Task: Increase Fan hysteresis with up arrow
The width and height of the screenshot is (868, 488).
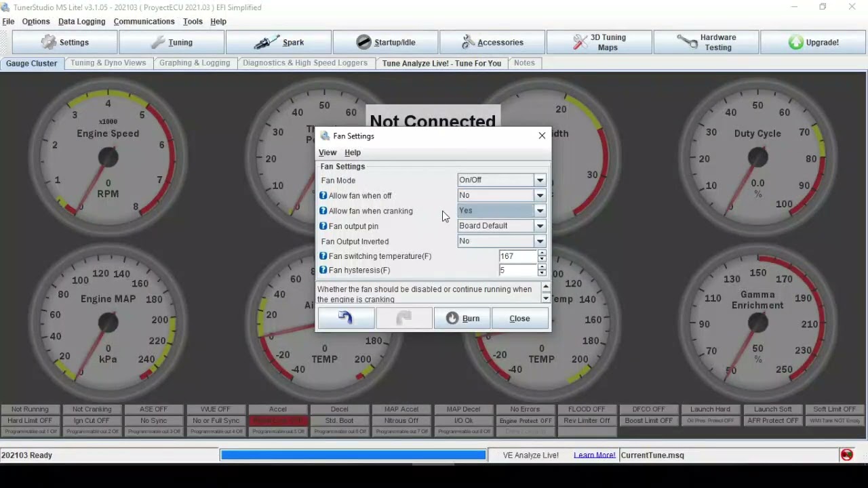Action: click(541, 266)
